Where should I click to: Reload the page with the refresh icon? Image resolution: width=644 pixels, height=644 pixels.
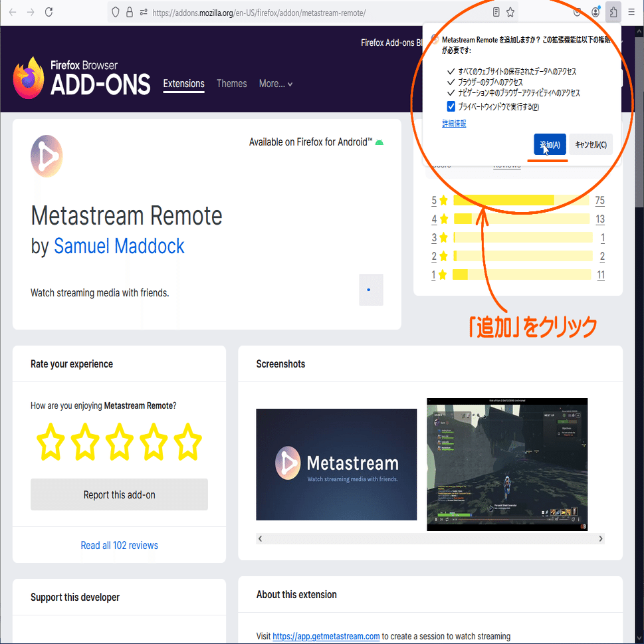click(x=49, y=13)
